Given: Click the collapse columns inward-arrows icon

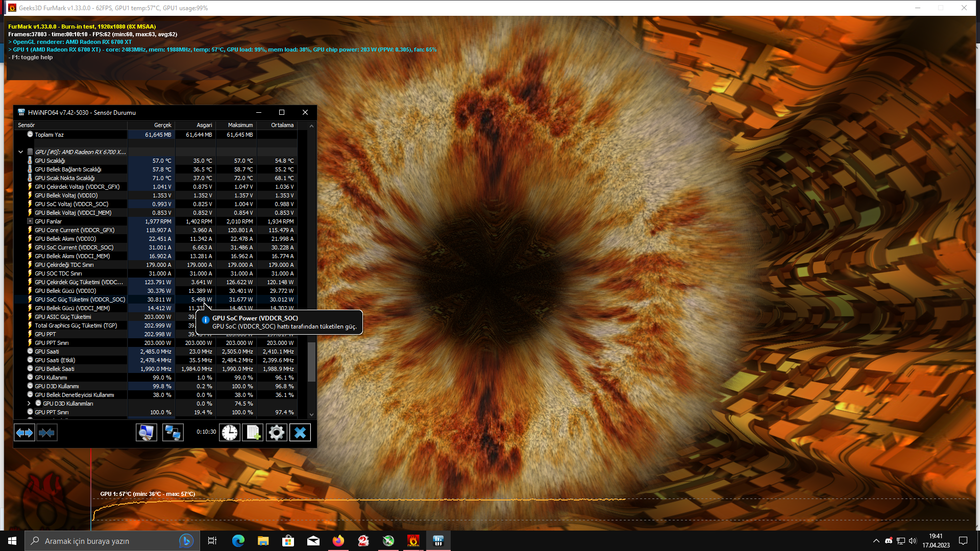Looking at the screenshot, I should 46,433.
